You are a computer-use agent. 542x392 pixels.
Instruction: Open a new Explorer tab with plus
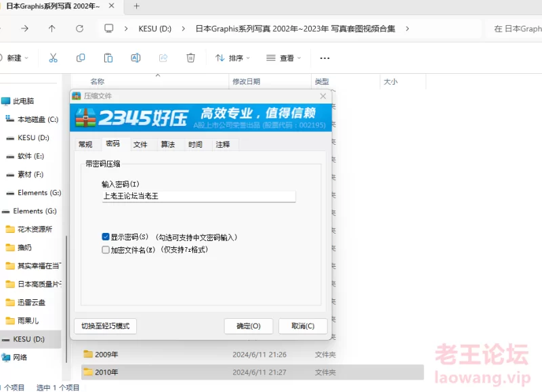137,6
